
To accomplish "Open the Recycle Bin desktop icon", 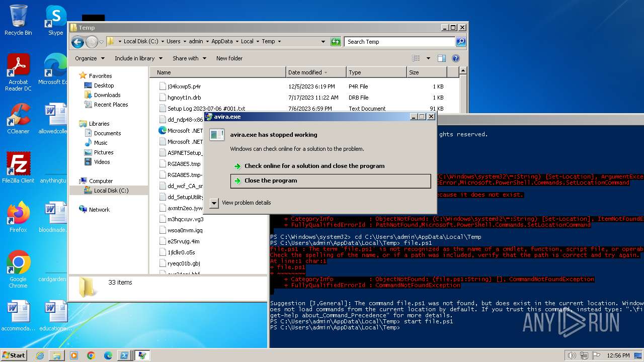I will 18,20.
